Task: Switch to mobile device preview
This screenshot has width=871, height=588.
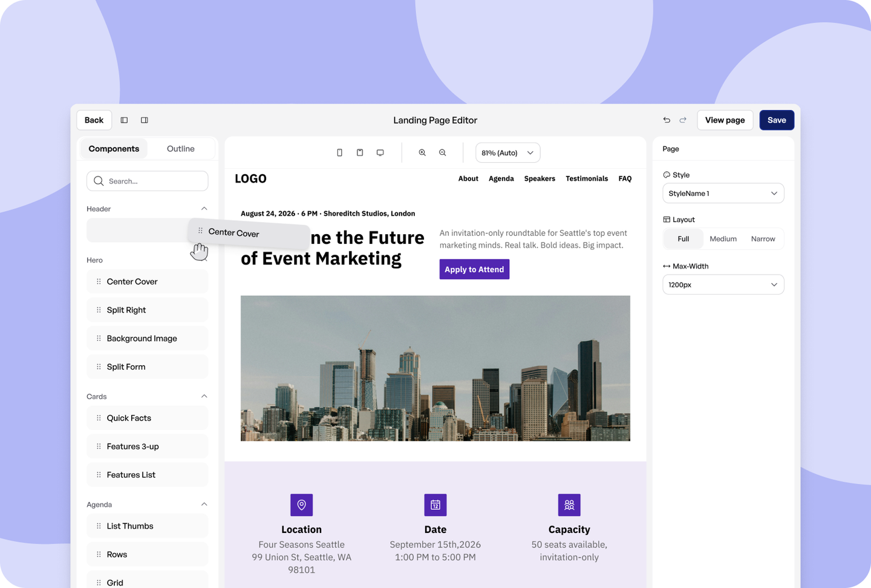Action: [x=339, y=153]
